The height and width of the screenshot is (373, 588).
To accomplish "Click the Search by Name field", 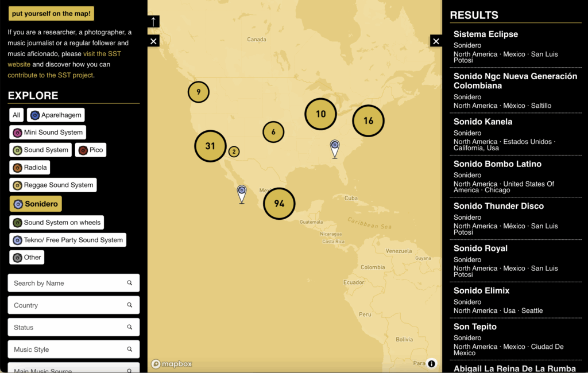I will [x=69, y=283].
